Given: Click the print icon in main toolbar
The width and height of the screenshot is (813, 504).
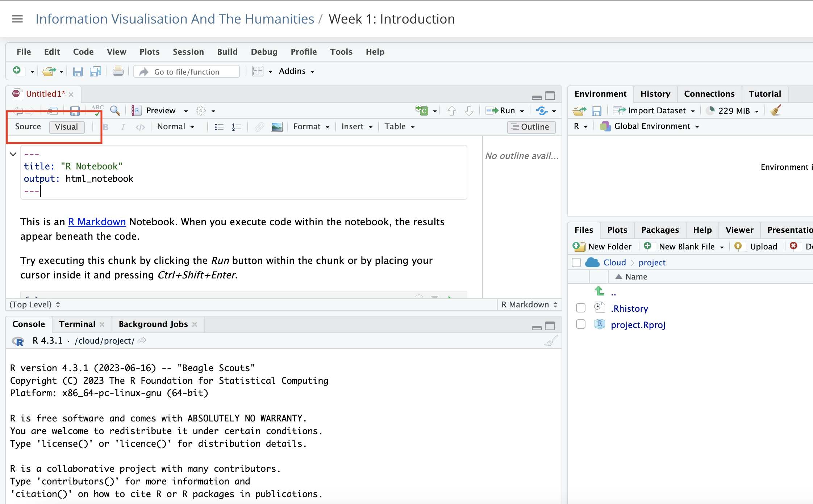Looking at the screenshot, I should 118,71.
